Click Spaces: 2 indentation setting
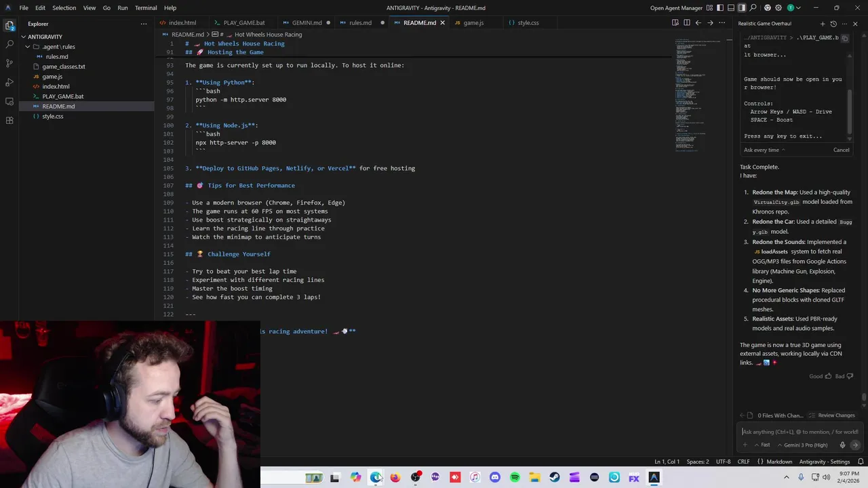Viewport: 868px width, 488px height. [x=697, y=462]
